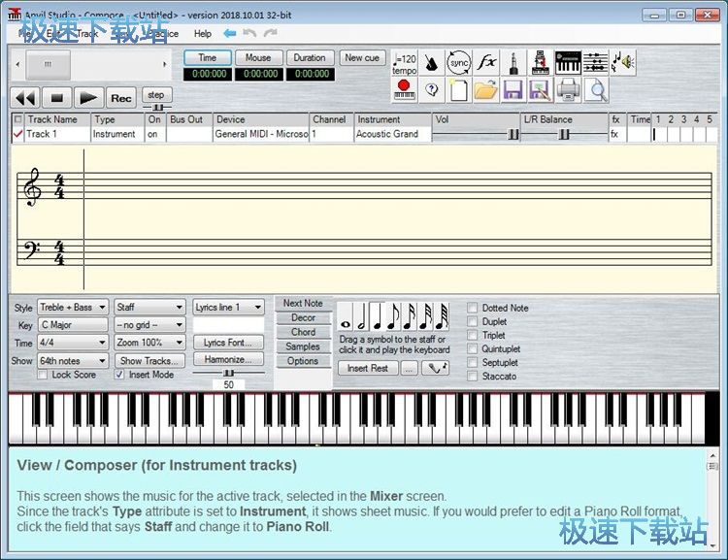The image size is (728, 560).
Task: Expand the Treble + Bass style dropdown
Action: pyautogui.click(x=73, y=308)
